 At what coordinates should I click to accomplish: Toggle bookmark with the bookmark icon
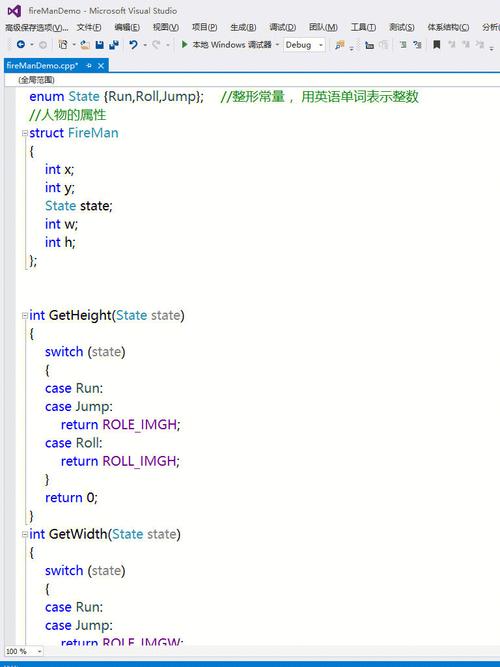tap(436, 44)
